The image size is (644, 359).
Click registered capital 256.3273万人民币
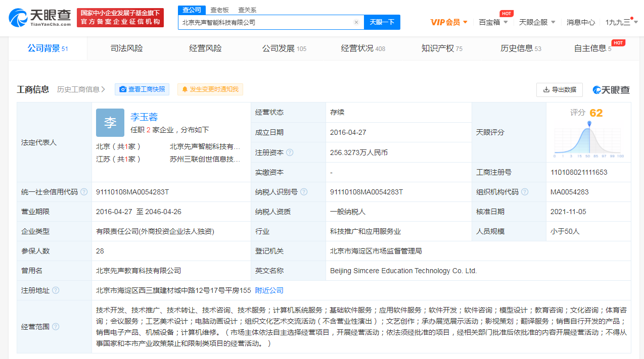click(359, 152)
